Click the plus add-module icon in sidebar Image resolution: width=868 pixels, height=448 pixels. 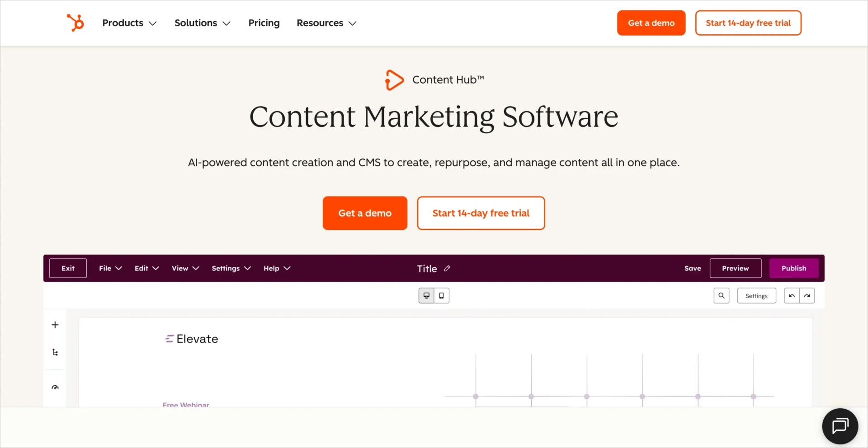click(55, 325)
